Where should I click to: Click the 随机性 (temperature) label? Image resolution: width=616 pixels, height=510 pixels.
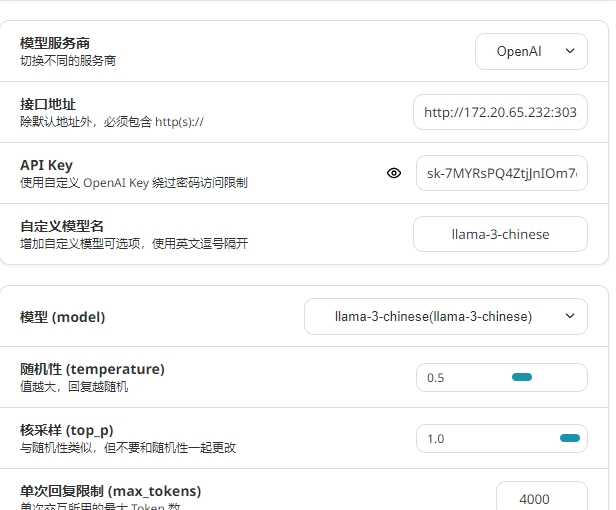pyautogui.click(x=92, y=369)
